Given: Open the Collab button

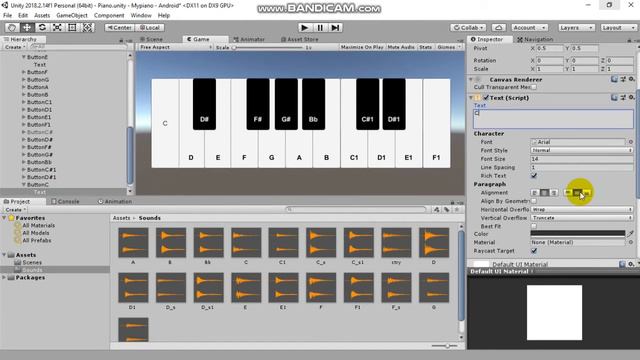Looking at the screenshot, I should pyautogui.click(x=468, y=27).
